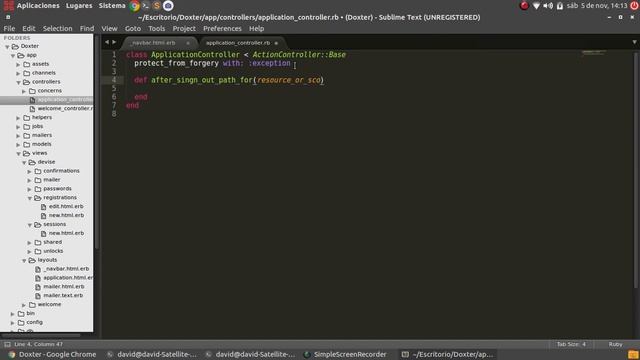
Task: Open the Aplicaciones menu
Action: [x=38, y=6]
